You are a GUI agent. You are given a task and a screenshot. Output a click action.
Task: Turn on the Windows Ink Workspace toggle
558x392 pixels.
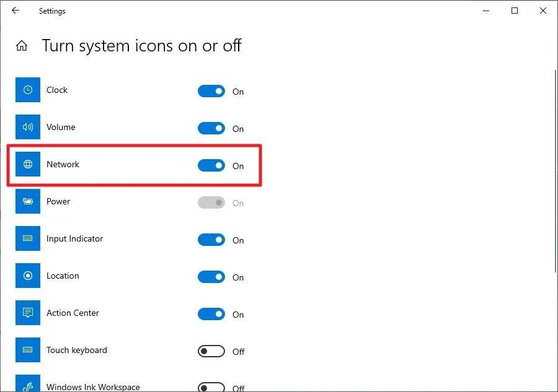tap(211, 387)
